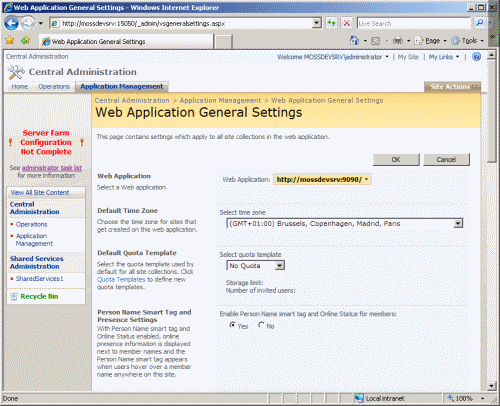Open Favorites Center star icon

10,41
